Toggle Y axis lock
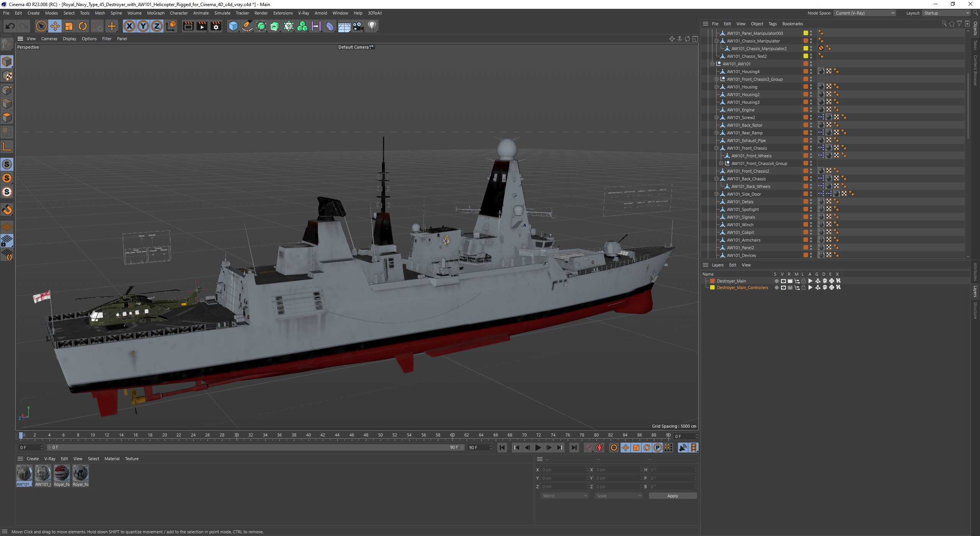Image resolution: width=980 pixels, height=536 pixels. pyautogui.click(x=143, y=26)
